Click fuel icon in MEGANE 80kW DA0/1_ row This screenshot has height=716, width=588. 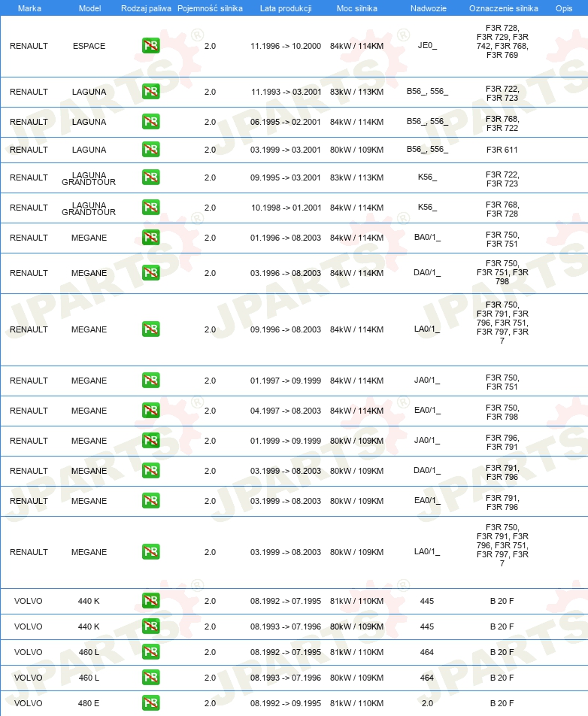coord(150,471)
